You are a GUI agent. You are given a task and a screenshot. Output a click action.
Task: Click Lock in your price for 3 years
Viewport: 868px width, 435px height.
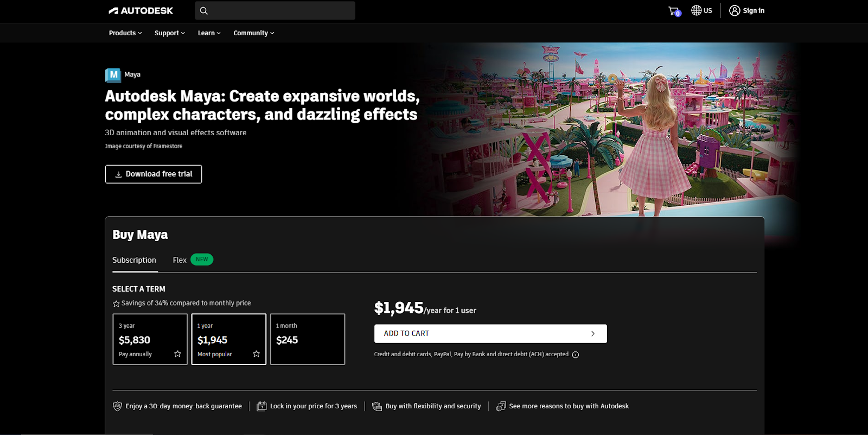tap(314, 406)
